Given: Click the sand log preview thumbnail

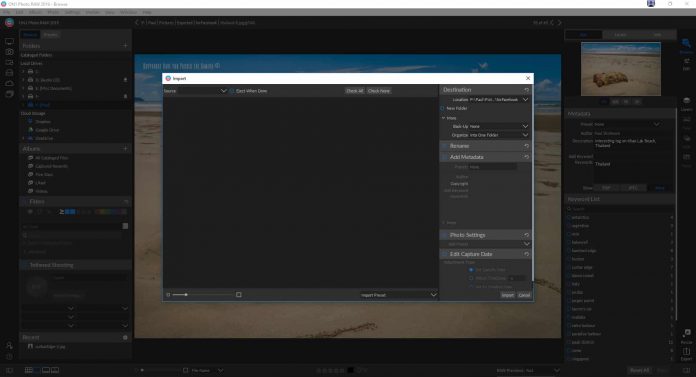Looking at the screenshot, I should (x=621, y=69).
